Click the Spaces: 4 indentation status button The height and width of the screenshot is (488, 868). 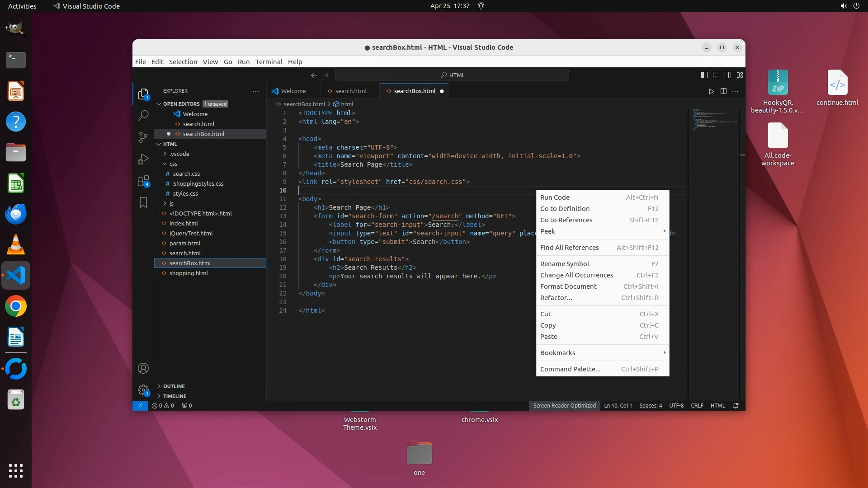tap(650, 406)
